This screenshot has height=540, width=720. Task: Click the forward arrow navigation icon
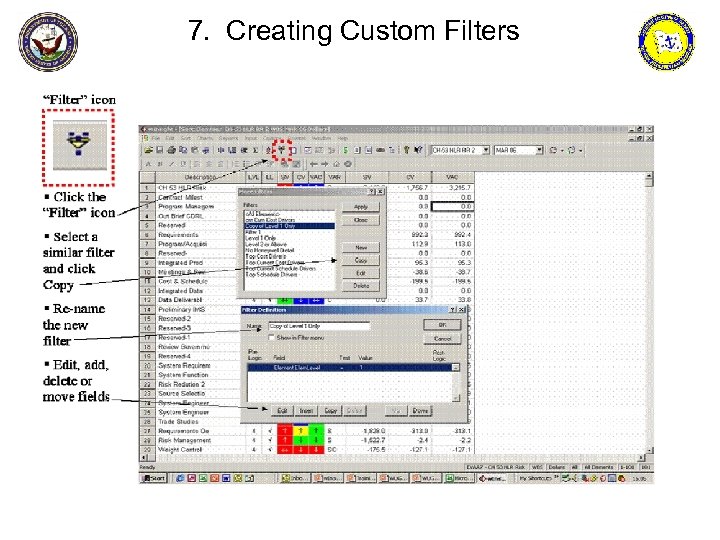[x=325, y=164]
